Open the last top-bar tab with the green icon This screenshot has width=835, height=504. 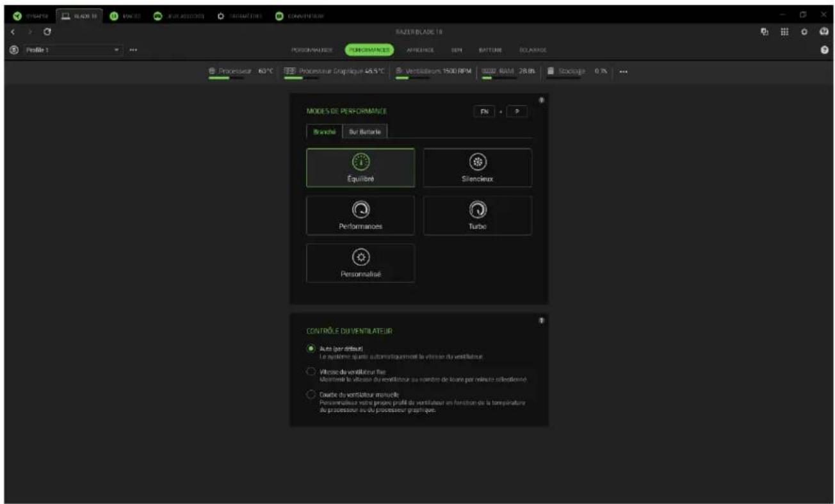(300, 15)
